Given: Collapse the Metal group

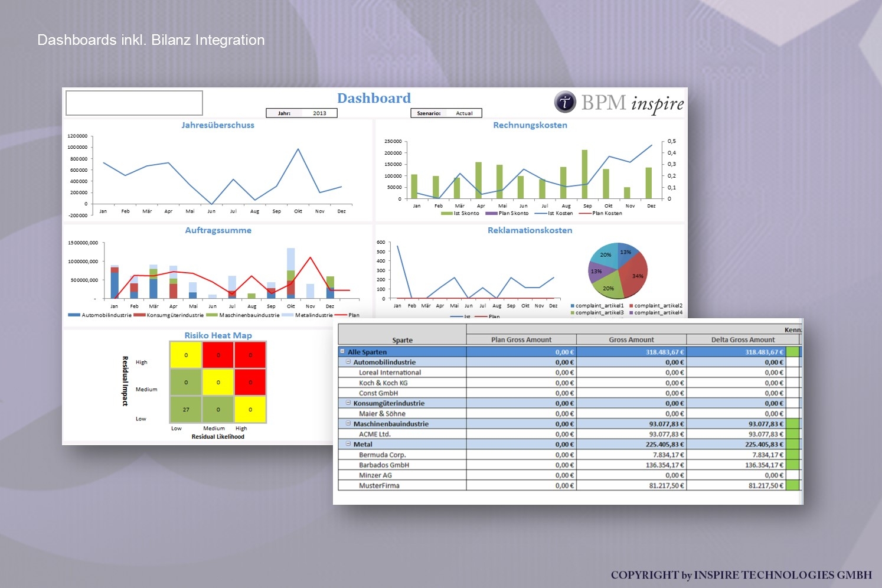Looking at the screenshot, I should pyautogui.click(x=348, y=444).
